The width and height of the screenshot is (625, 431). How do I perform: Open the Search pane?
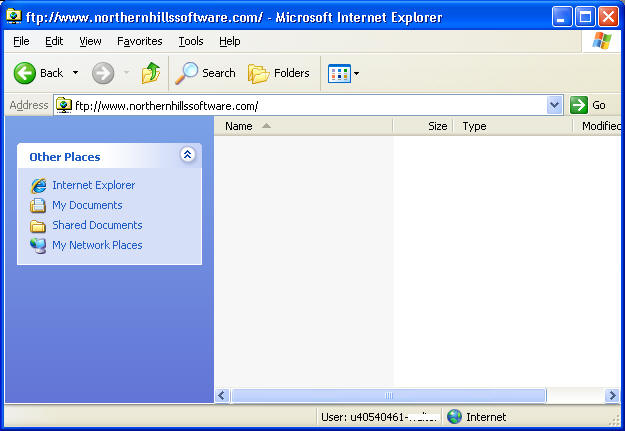pyautogui.click(x=205, y=73)
